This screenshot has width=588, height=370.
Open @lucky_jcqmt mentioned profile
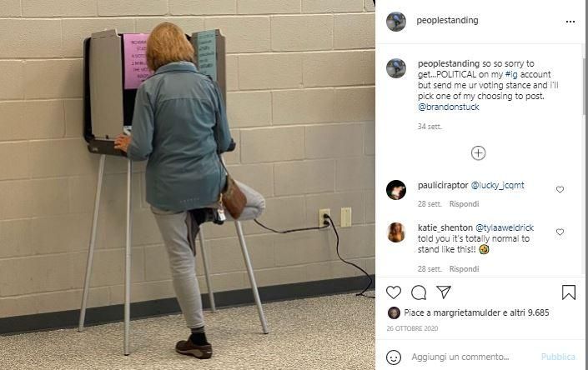(x=497, y=185)
